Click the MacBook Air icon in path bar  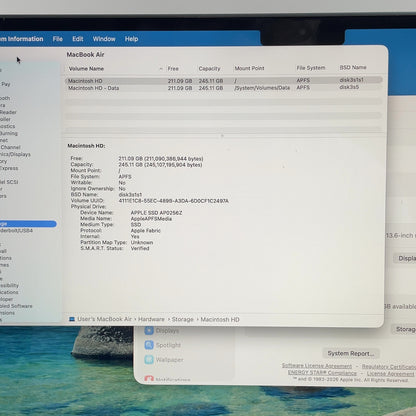click(x=72, y=319)
